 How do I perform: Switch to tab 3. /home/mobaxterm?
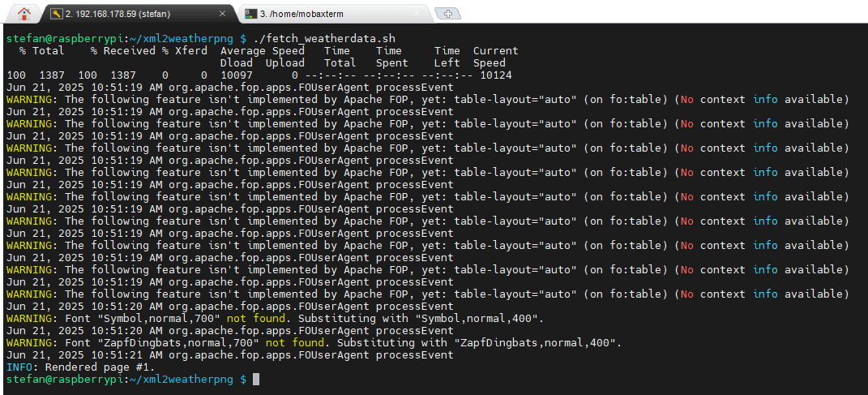tap(334, 14)
